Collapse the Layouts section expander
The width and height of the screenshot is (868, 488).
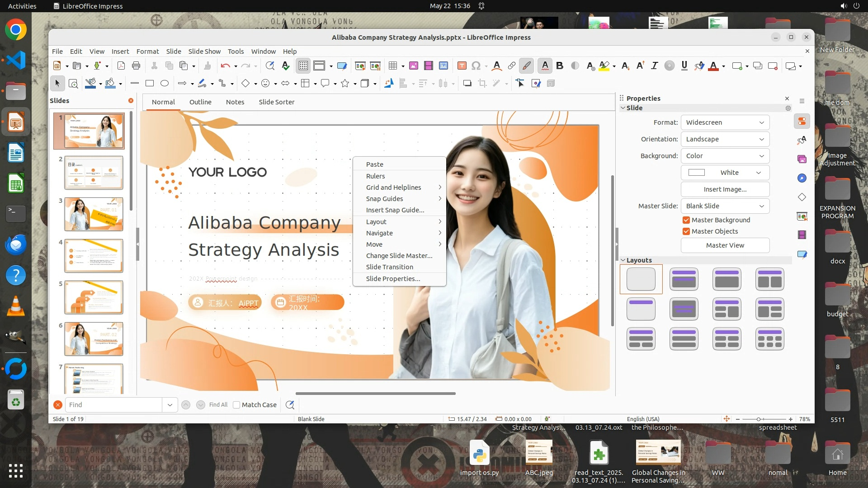click(623, 260)
